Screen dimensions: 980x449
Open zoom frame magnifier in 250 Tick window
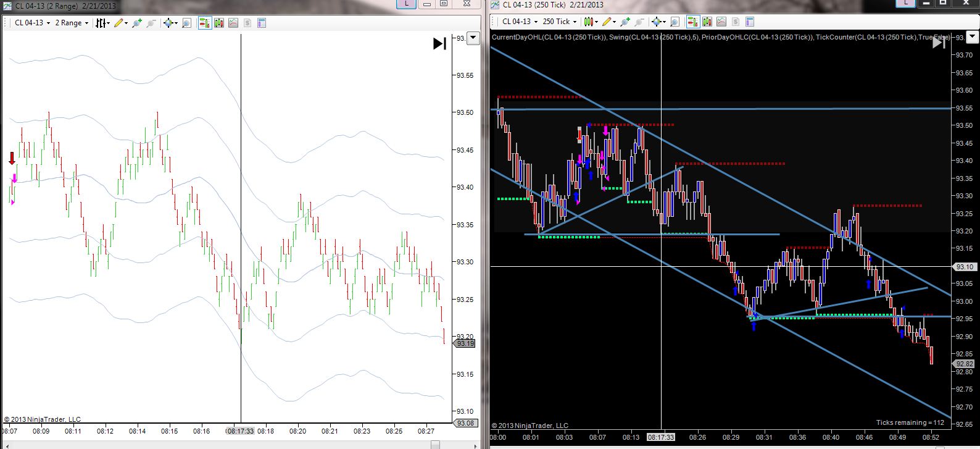tap(675, 22)
